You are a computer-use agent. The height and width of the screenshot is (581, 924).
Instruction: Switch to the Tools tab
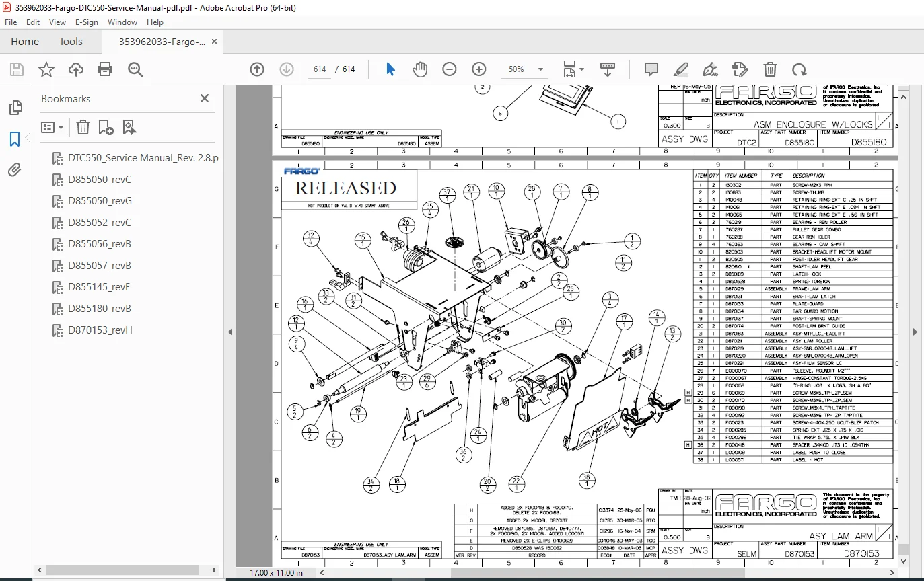click(x=71, y=42)
